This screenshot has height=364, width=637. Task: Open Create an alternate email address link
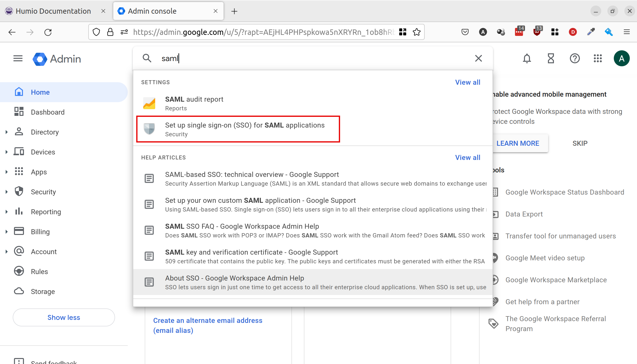pos(208,320)
